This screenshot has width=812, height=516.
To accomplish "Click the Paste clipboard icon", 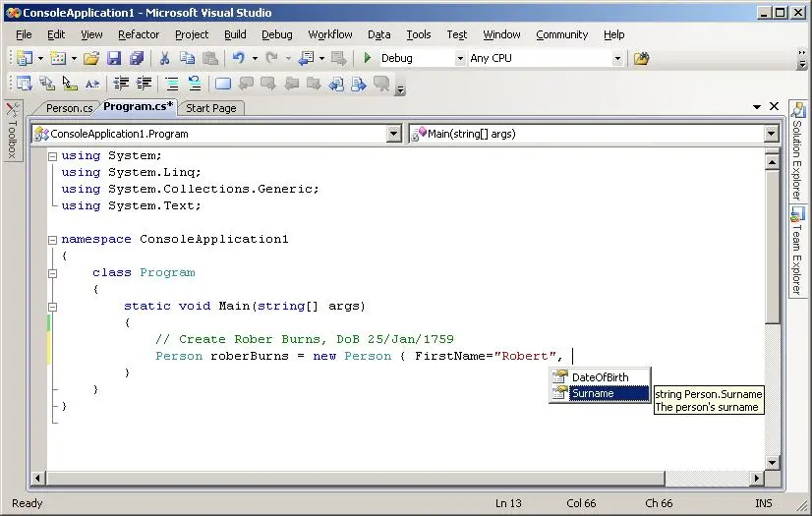I will pyautogui.click(x=209, y=58).
